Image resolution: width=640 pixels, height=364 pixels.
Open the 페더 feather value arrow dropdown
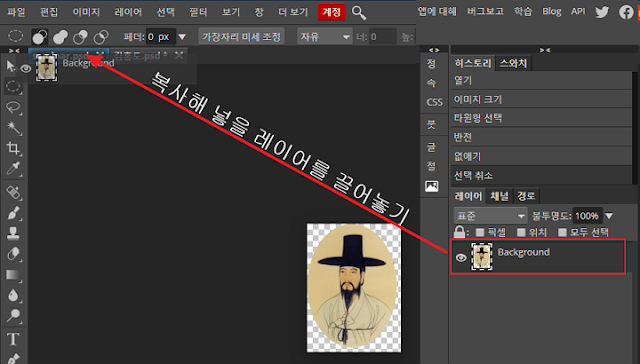(x=182, y=37)
